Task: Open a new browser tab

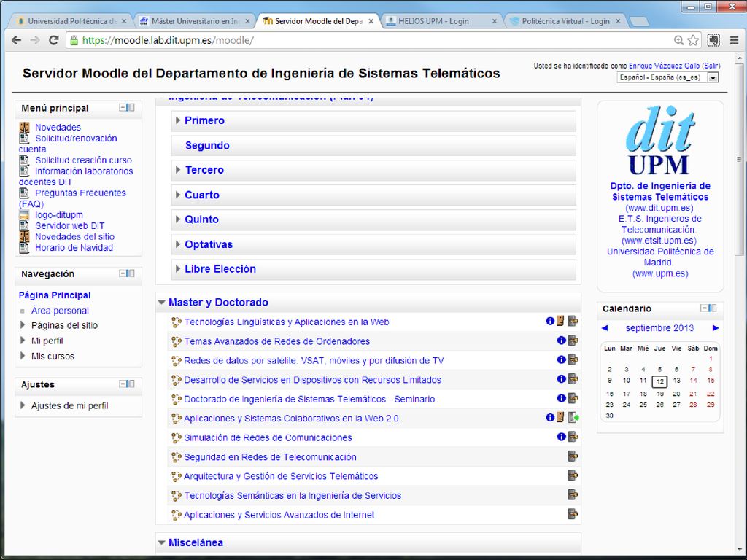Action: click(639, 21)
